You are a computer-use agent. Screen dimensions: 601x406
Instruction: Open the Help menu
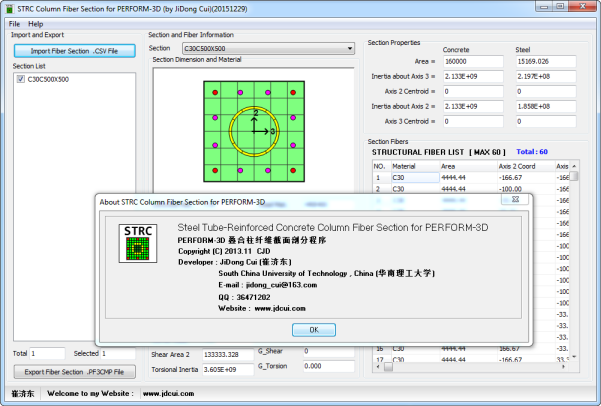tap(36, 24)
